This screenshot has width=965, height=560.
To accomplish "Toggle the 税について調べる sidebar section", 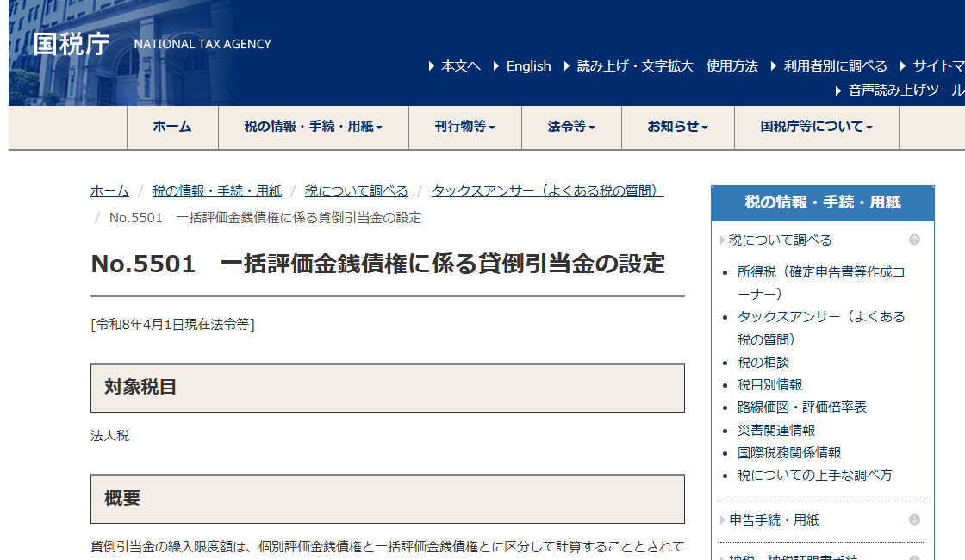I will tap(780, 240).
